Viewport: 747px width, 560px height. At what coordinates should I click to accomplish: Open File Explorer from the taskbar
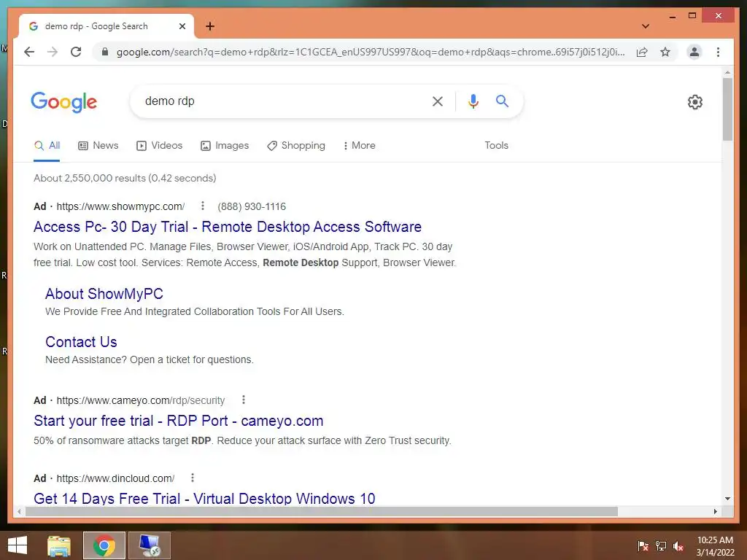tap(59, 545)
